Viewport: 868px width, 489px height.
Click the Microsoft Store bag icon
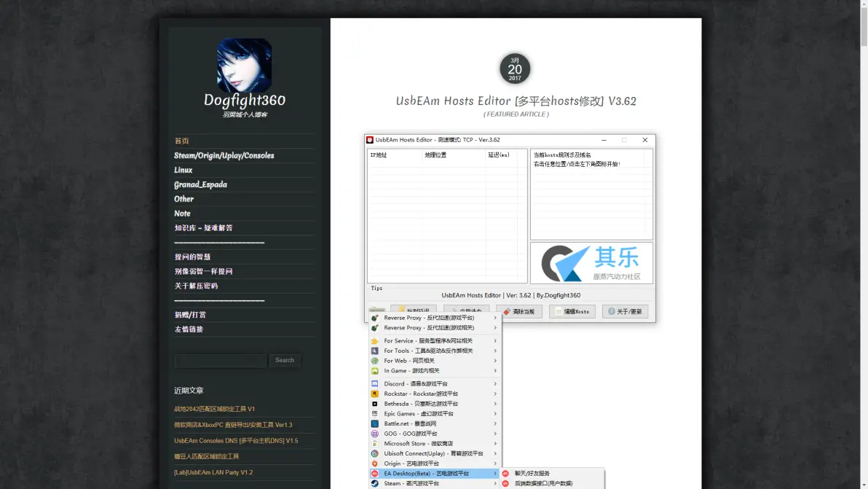(x=375, y=444)
